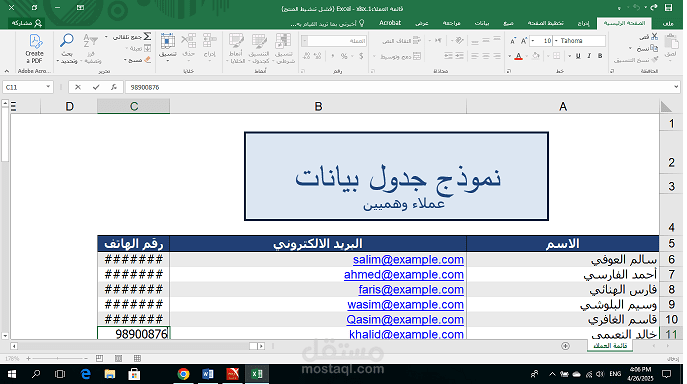Open the salim@example.com email link
Viewport: 687px width, 384px height.
pyautogui.click(x=408, y=260)
